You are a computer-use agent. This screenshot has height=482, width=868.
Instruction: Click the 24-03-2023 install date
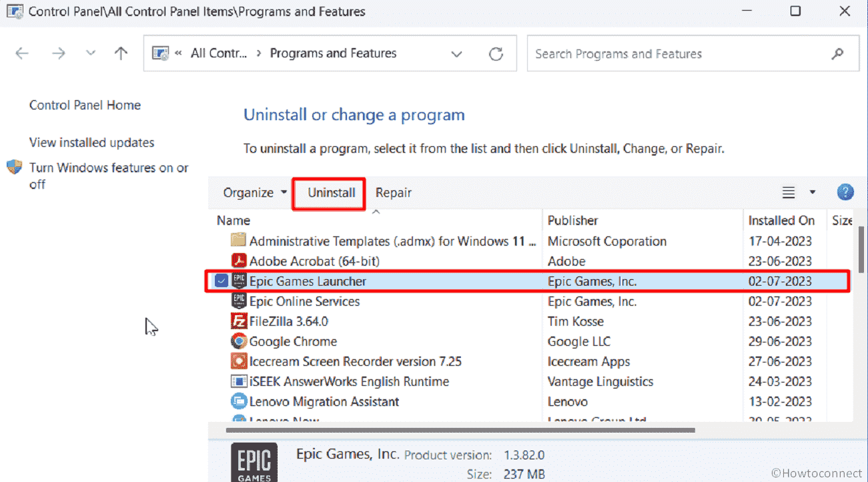click(x=780, y=381)
